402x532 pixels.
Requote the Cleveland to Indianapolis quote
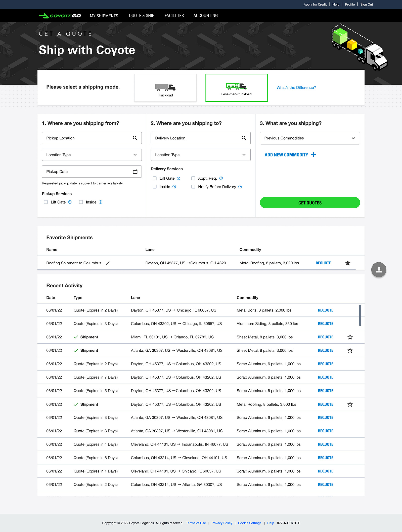pyautogui.click(x=326, y=444)
